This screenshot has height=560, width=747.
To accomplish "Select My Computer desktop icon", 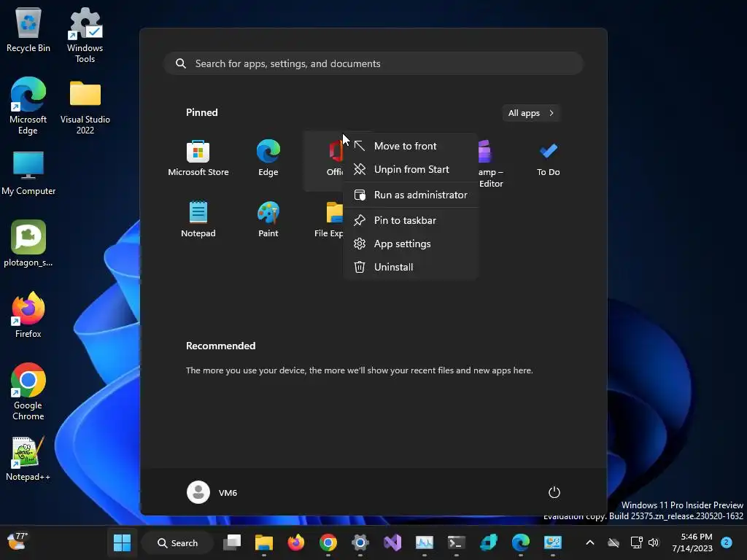I will point(28,174).
